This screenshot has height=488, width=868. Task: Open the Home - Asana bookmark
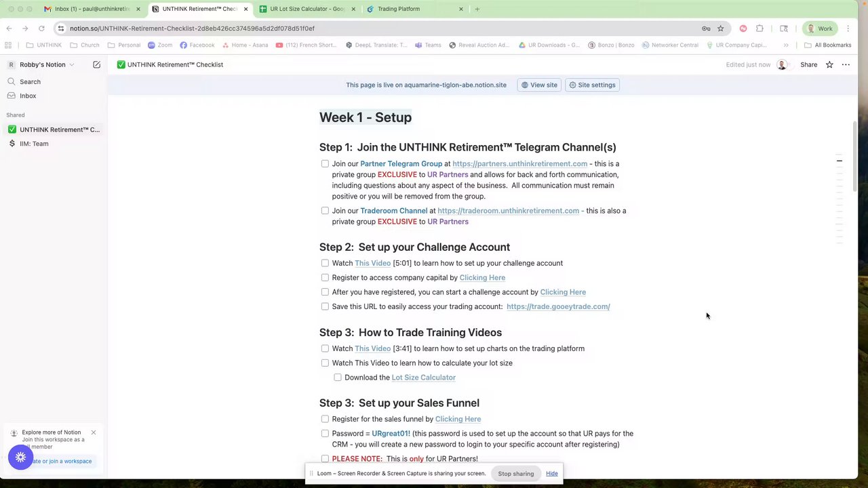(245, 45)
